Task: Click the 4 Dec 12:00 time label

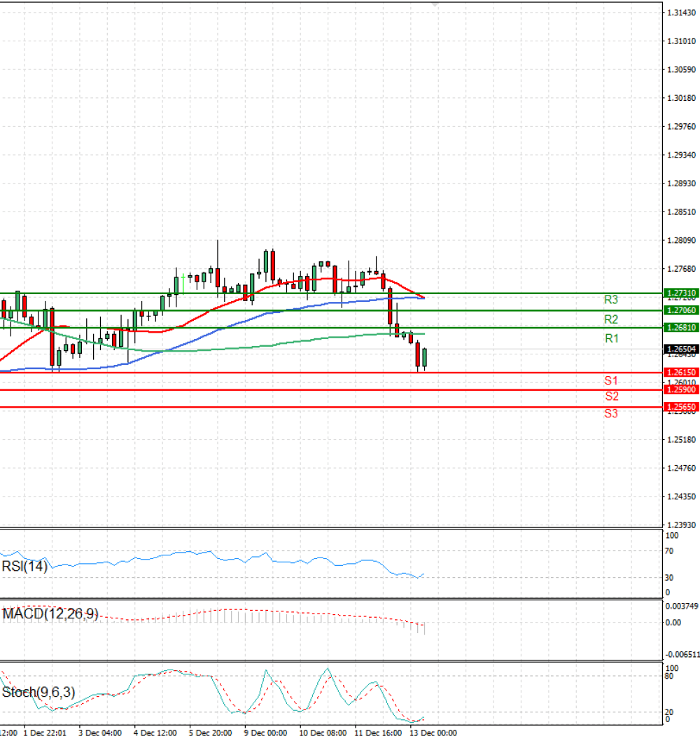Action: 155,733
